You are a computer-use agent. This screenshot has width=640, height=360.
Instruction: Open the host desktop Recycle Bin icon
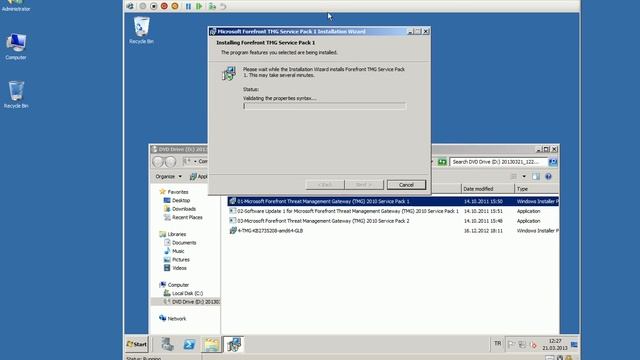[16, 94]
